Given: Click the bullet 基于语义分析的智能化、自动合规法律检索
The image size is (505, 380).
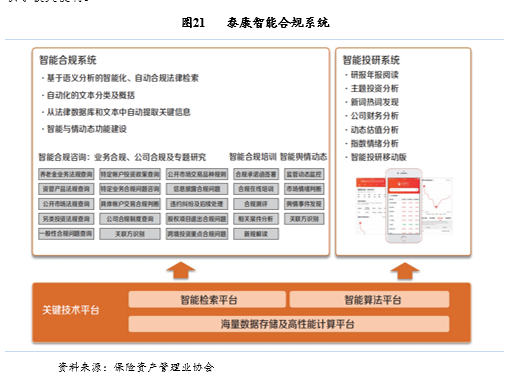Looking at the screenshot, I should point(120,78).
